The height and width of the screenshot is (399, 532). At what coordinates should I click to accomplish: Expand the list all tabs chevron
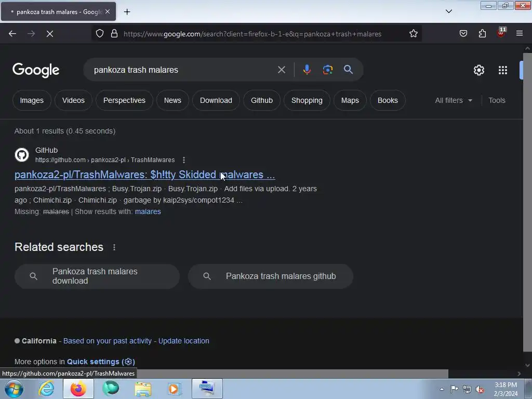[x=448, y=11]
